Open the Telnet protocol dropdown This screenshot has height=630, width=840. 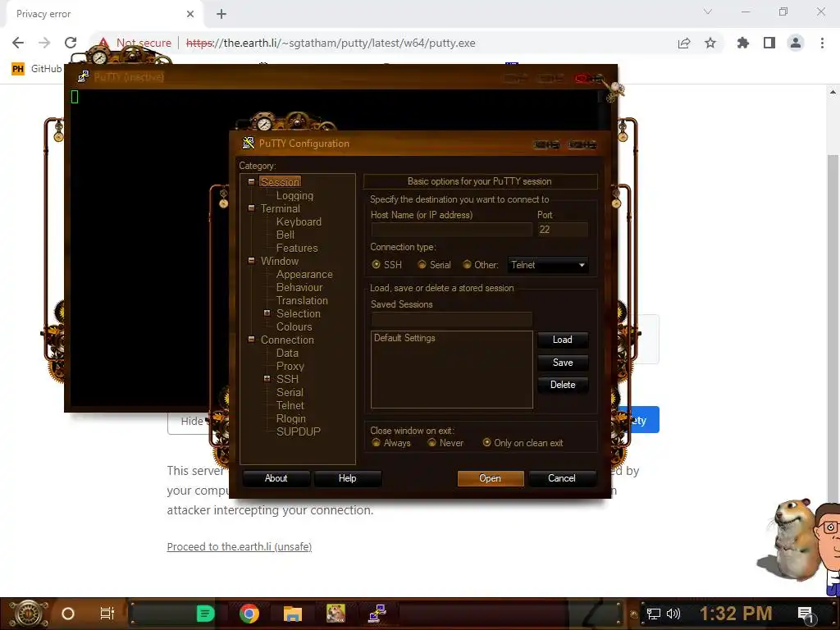[x=547, y=265]
